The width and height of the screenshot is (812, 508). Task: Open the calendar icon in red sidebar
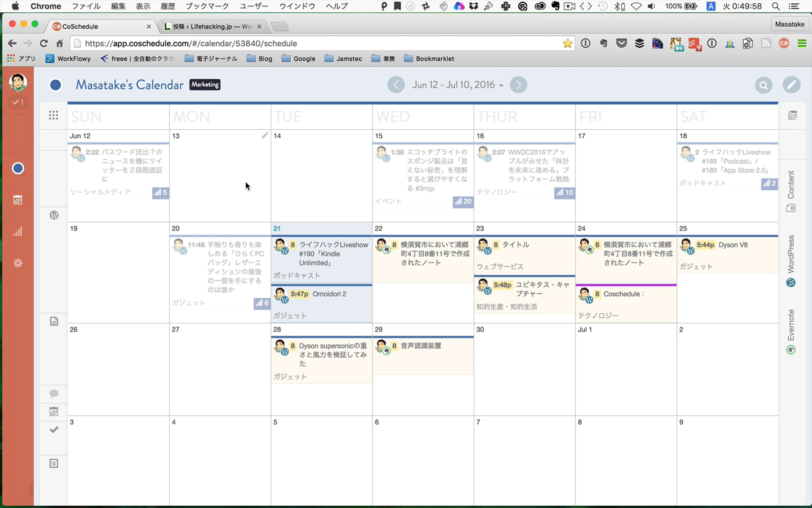[18, 200]
